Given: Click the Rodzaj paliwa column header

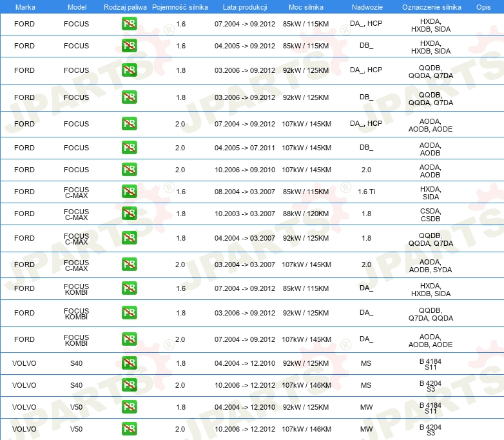Looking at the screenshot, I should [x=125, y=7].
